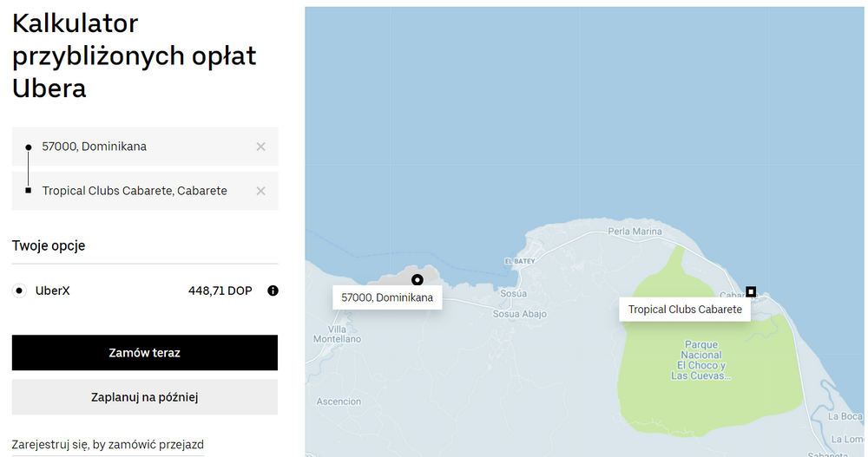Open Zarejestruj się, by zamówić przejazd link
Image resolution: width=868 pixels, height=457 pixels.
[x=108, y=445]
